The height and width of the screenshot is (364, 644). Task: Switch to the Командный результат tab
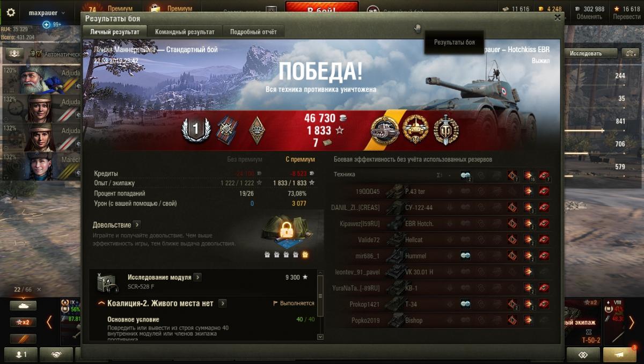point(185,32)
